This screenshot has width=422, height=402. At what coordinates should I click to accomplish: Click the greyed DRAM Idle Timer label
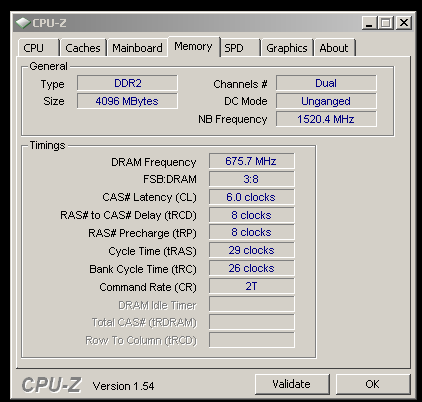[157, 305]
